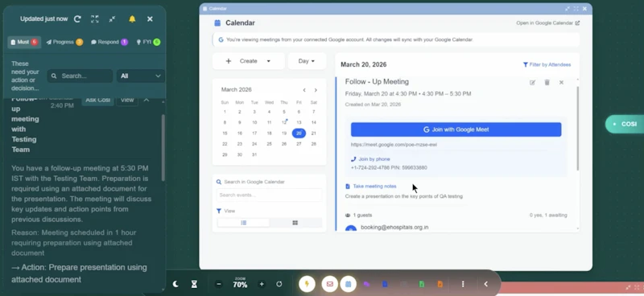Click the hourglass icon in dock
The height and width of the screenshot is (296, 644).
tap(194, 284)
